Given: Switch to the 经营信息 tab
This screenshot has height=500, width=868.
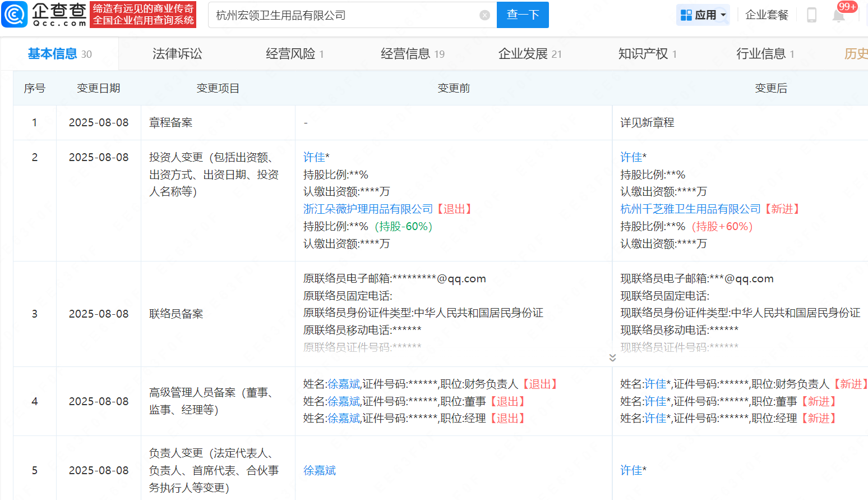Looking at the screenshot, I should (413, 54).
